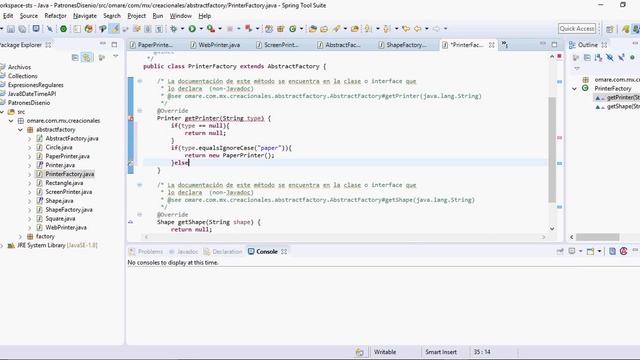Screen dimensions: 640x360
Task: Open the Package Explorer View Menu
Action: coord(116,56)
